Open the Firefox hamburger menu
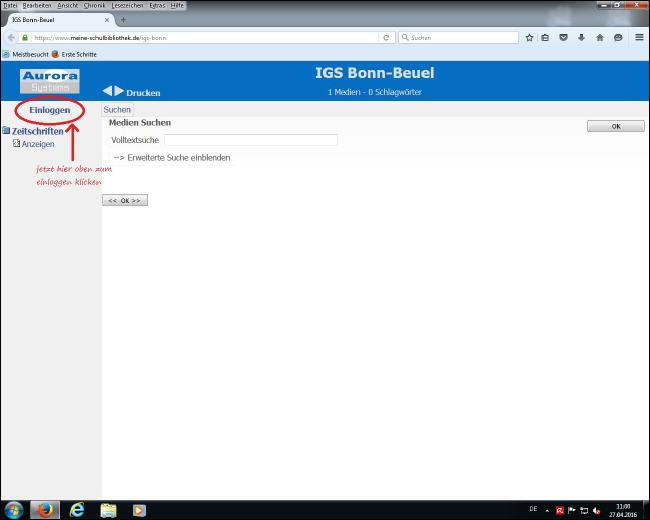 click(638, 37)
